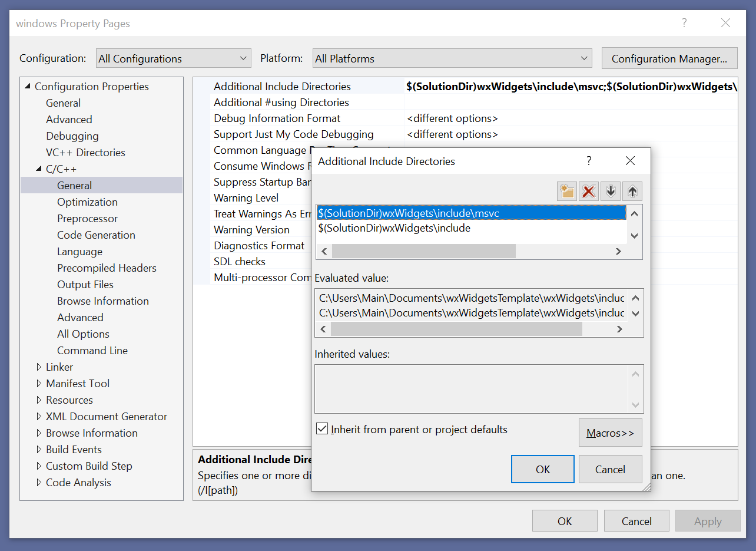This screenshot has width=756, height=551.
Task: Click the New Line folder icon
Action: click(x=567, y=191)
